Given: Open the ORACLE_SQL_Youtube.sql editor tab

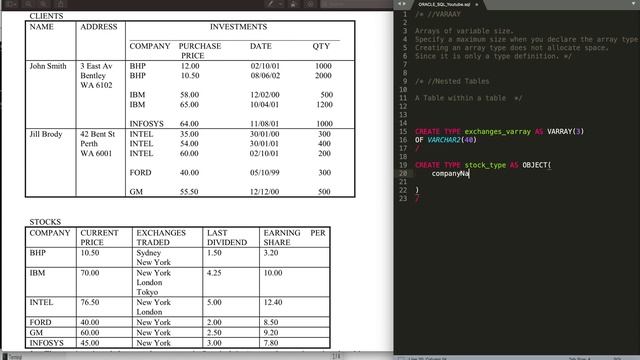Looking at the screenshot, I should [x=444, y=4].
